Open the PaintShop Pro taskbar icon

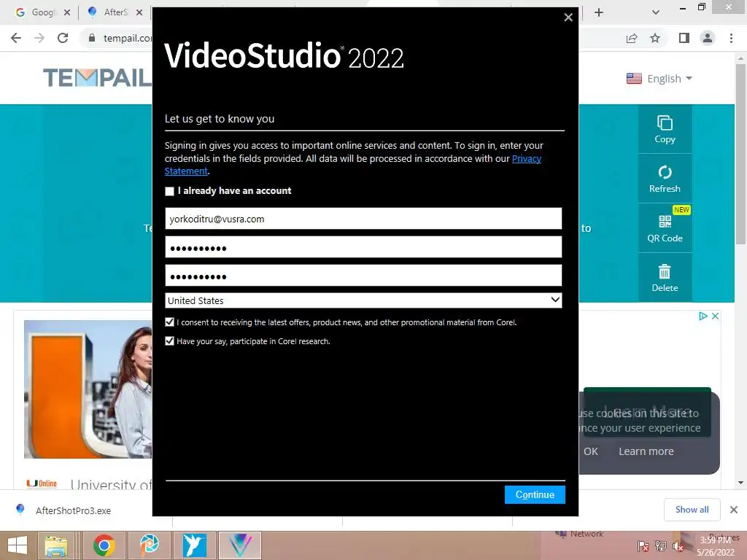tap(149, 545)
